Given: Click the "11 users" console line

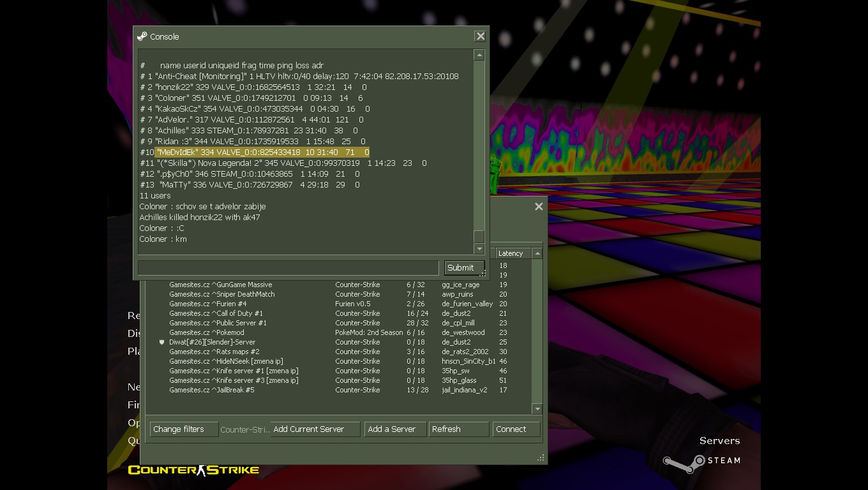Looking at the screenshot, I should (x=155, y=195).
